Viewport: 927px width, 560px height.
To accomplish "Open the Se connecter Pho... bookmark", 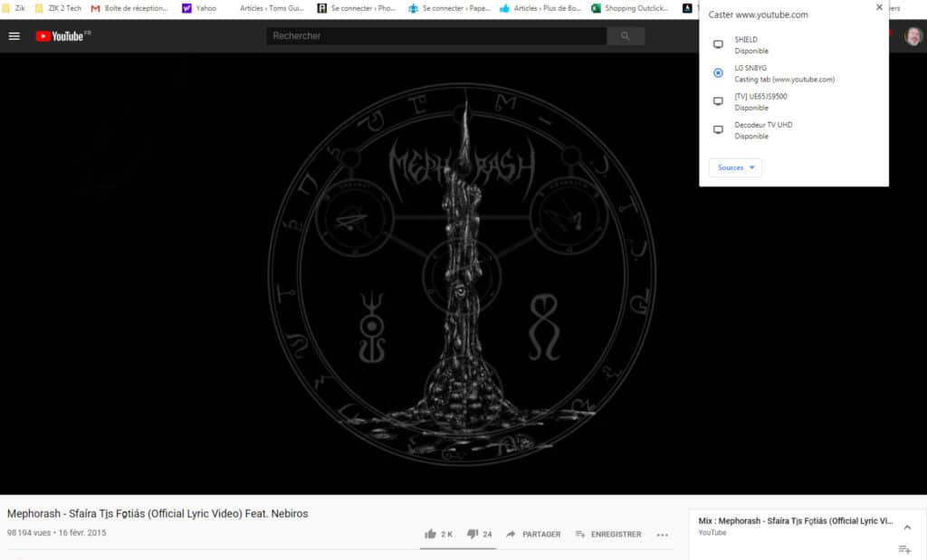I will coord(357,8).
